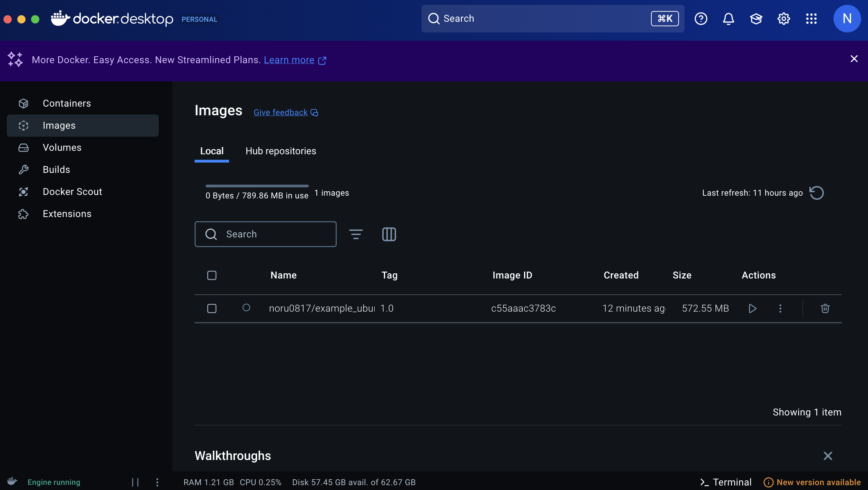The width and height of the screenshot is (868, 490).
Task: Open the image row more actions menu
Action: pos(780,308)
